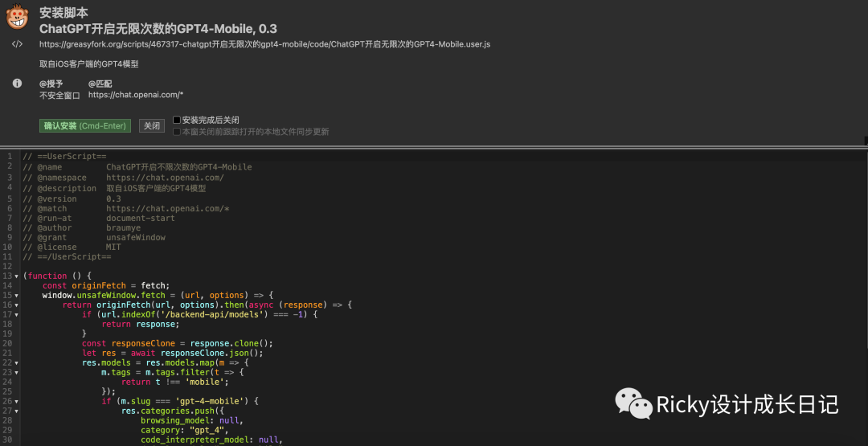Click the @license MIT code line

pos(72,247)
